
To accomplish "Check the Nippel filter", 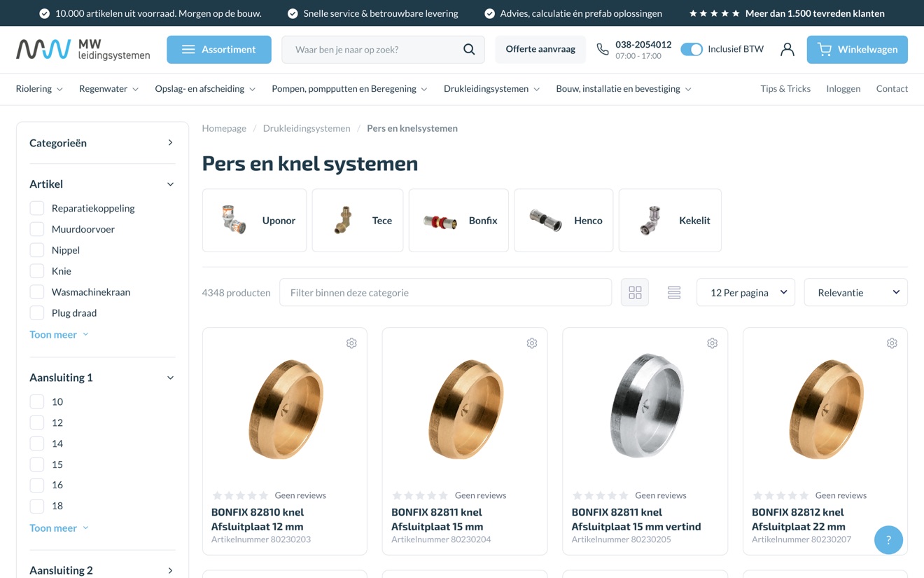I will tap(37, 250).
